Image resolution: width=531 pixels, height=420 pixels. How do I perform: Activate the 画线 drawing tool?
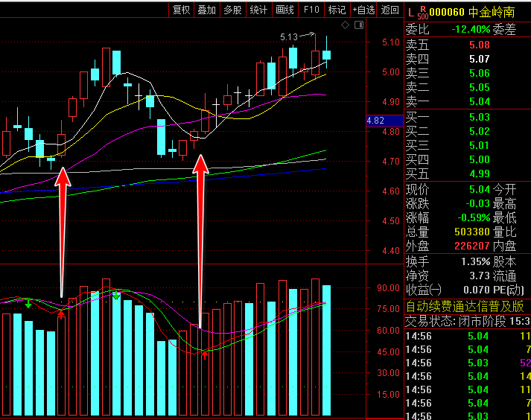pos(284,10)
